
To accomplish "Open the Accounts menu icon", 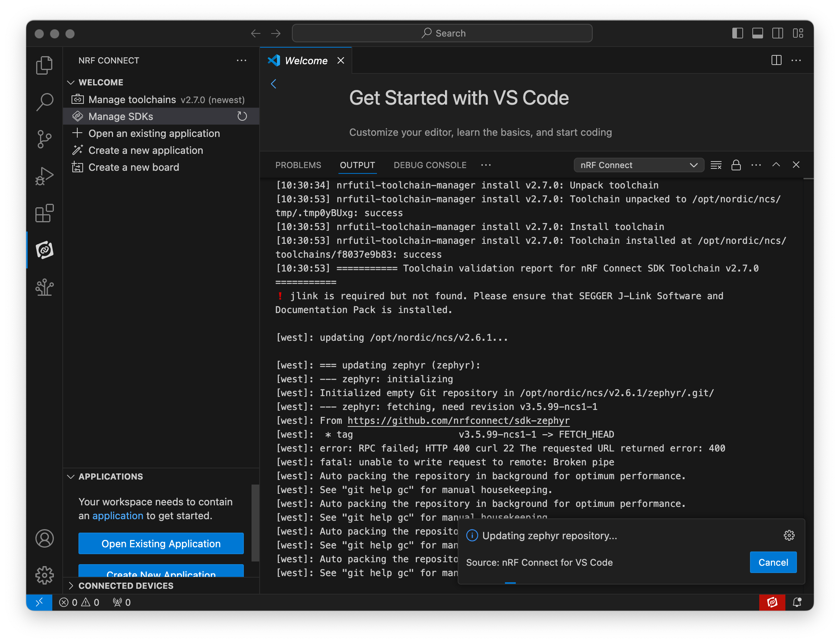I will click(x=45, y=538).
